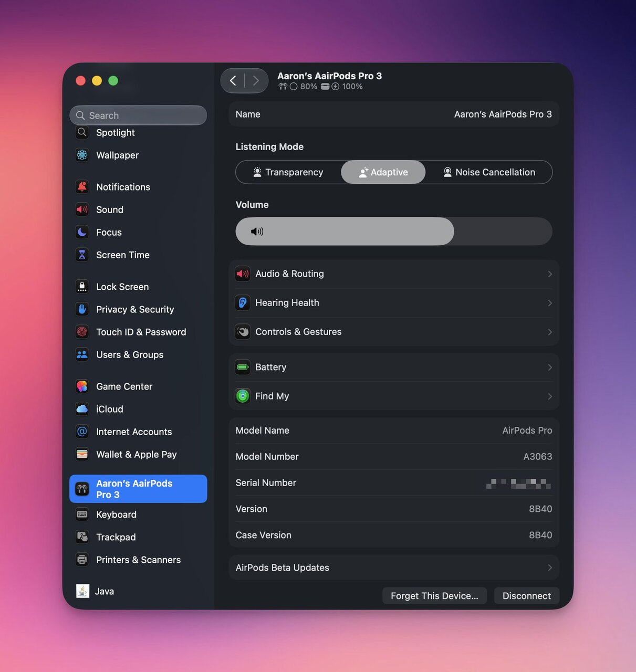
Task: Open AirPods Beta Updates chevron
Action: pyautogui.click(x=550, y=568)
